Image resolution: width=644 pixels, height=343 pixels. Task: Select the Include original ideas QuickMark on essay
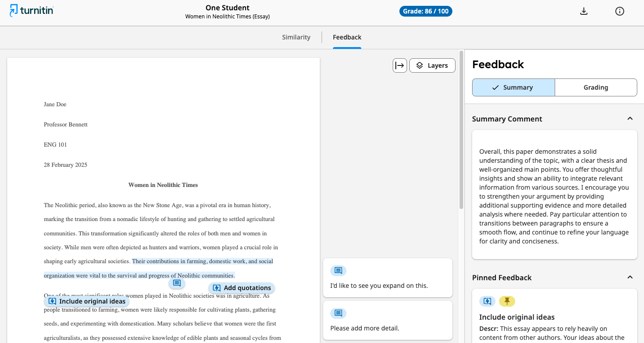[87, 301]
